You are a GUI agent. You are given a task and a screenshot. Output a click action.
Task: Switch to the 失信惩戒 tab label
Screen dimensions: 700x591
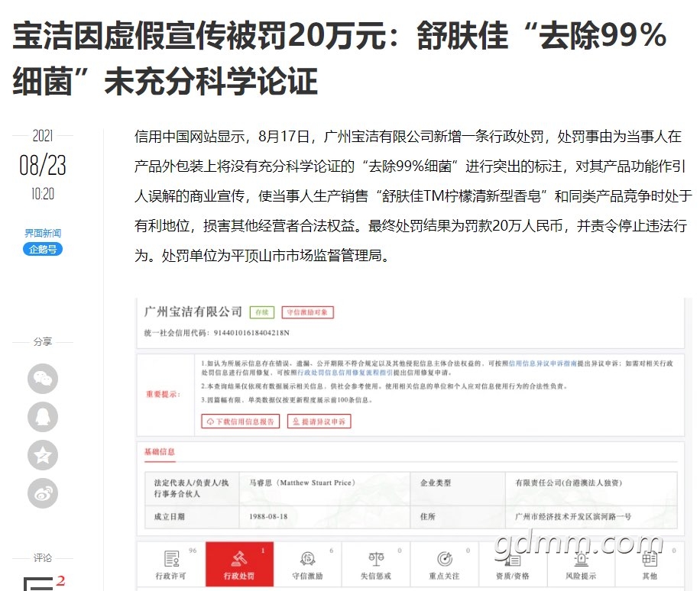[376, 576]
